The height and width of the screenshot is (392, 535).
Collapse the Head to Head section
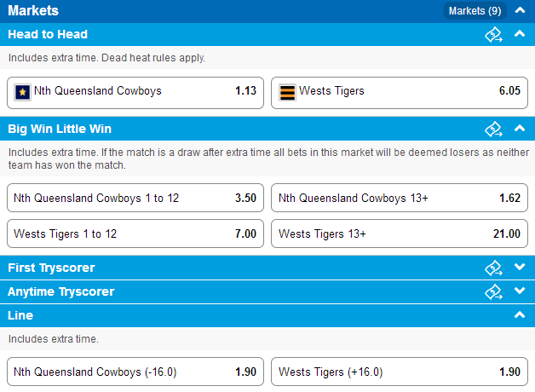click(x=520, y=34)
